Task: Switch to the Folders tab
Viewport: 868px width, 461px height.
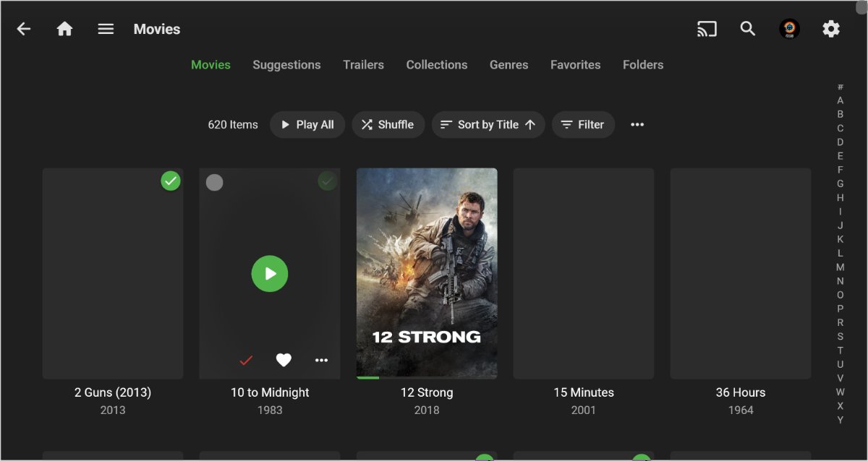Action: pos(643,64)
